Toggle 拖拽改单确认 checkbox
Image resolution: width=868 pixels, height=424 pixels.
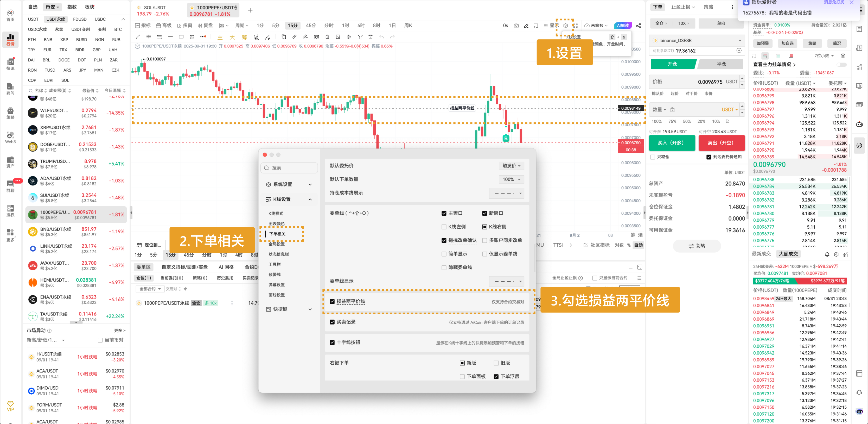tap(444, 240)
